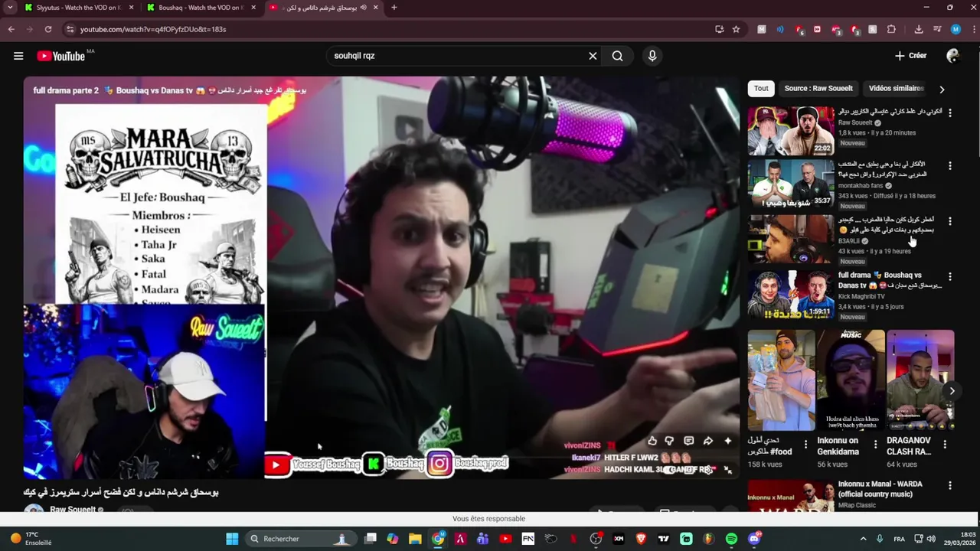Select Source : Raw Soueelt chip
Image resolution: width=980 pixels, height=551 pixels.
pyautogui.click(x=818, y=89)
